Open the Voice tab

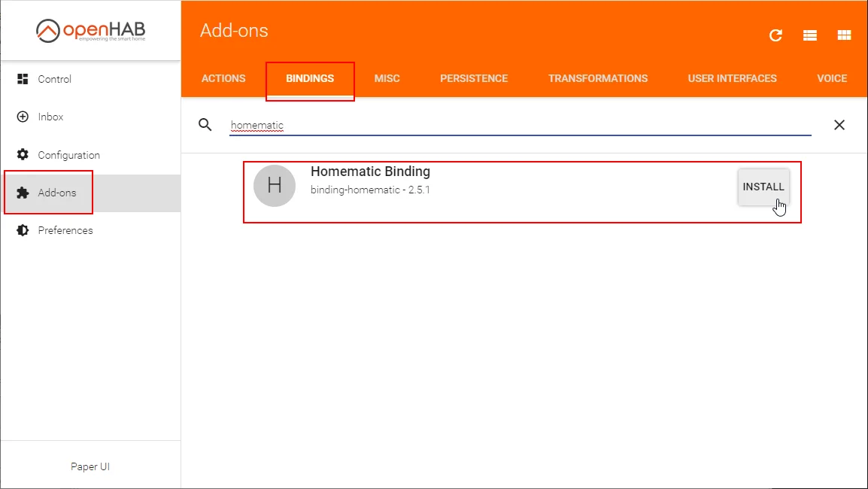(x=832, y=79)
